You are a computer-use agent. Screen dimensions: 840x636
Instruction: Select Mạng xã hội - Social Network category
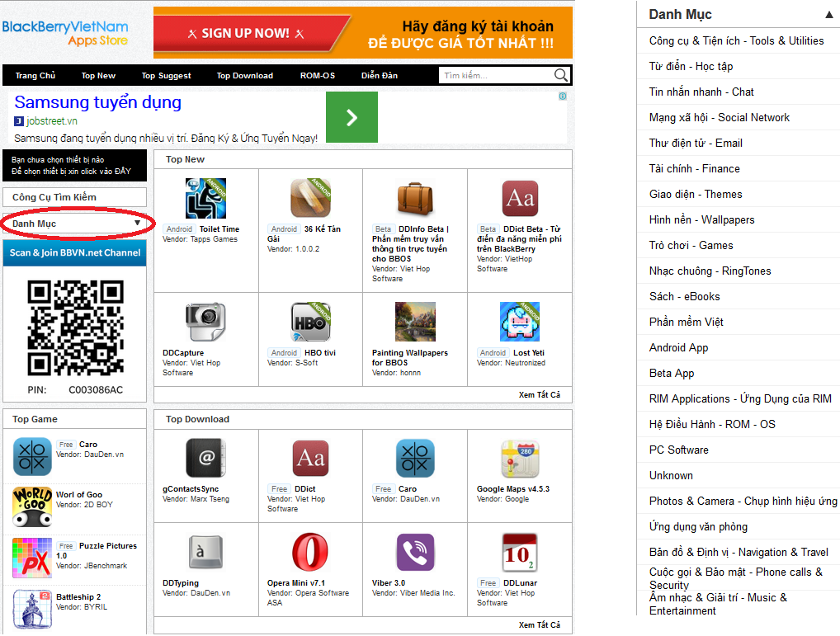coord(739,117)
